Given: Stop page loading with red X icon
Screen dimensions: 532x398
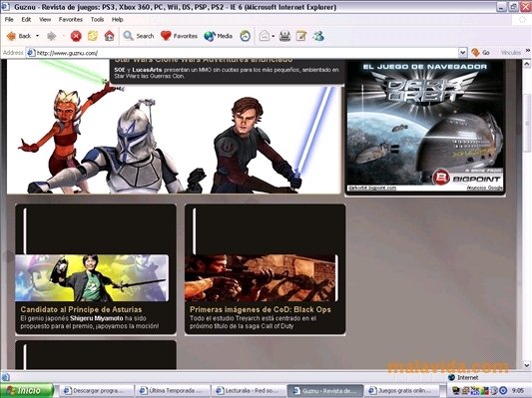Looking at the screenshot, I should point(76,36).
